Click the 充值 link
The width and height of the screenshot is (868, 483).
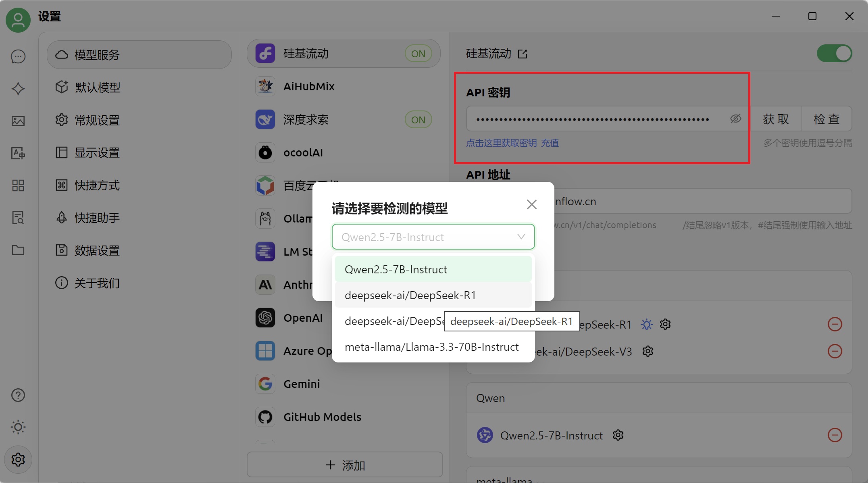click(x=550, y=143)
